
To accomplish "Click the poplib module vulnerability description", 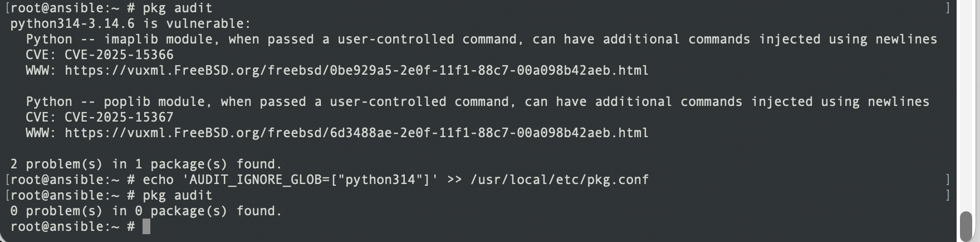I will (x=478, y=101).
